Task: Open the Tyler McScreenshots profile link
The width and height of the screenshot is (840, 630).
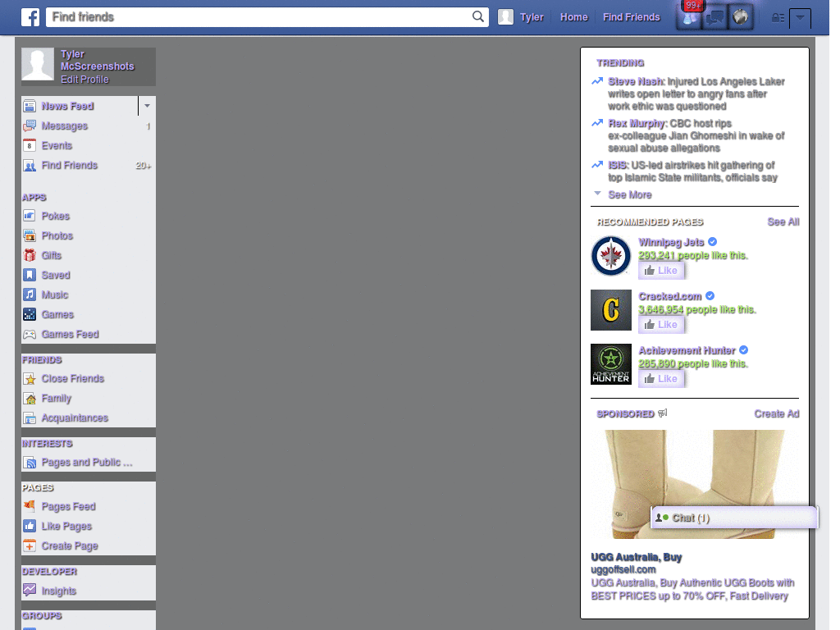Action: coord(97,60)
